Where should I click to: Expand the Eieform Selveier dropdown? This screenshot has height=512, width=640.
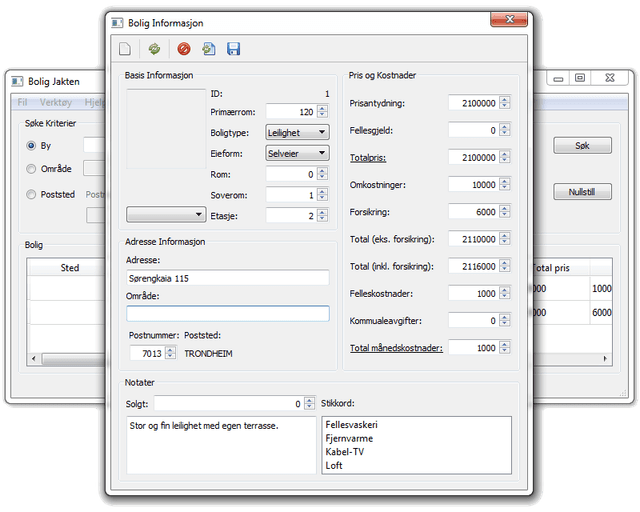point(297,153)
